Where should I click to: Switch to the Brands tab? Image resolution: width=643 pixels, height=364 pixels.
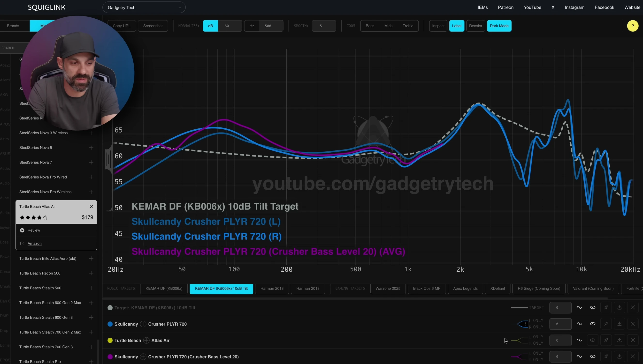pyautogui.click(x=13, y=26)
